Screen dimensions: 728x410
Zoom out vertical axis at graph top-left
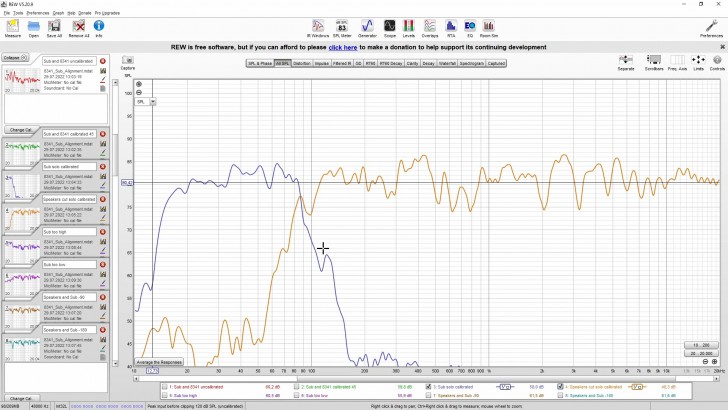pyautogui.click(x=139, y=92)
